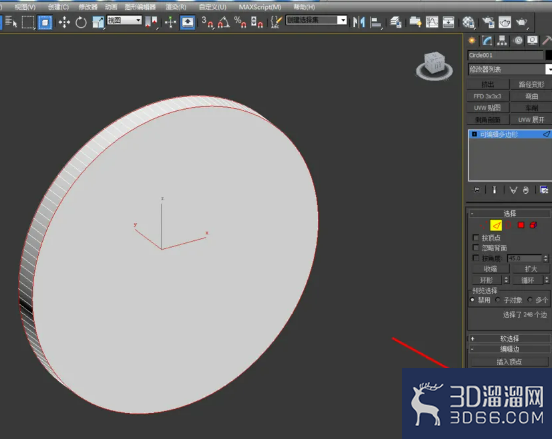Apply the UVW 展开 Unwrap modifier button
Screen dimensions: 552x439
531,120
